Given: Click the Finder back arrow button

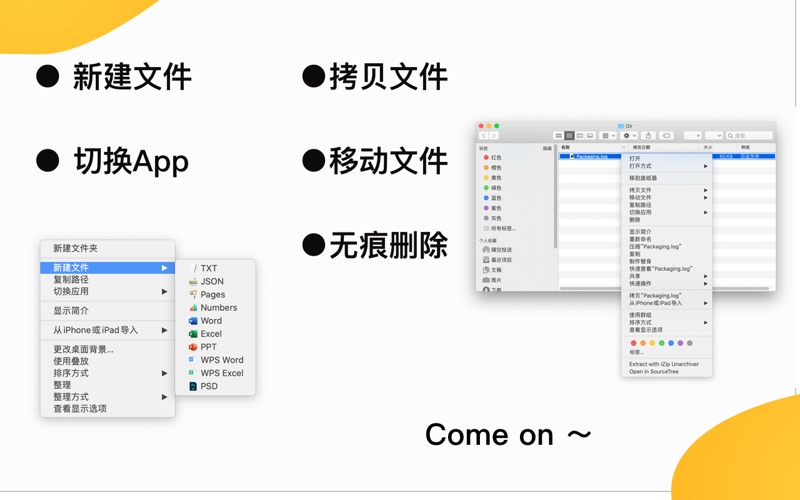Looking at the screenshot, I should click(x=484, y=136).
